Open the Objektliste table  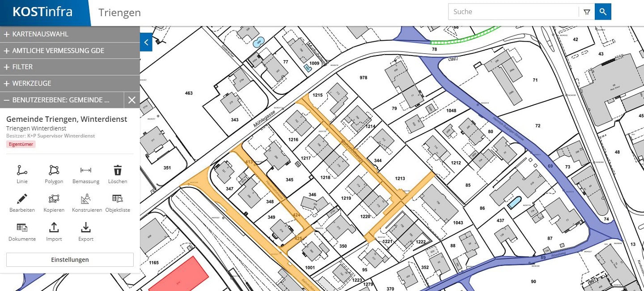point(118,199)
